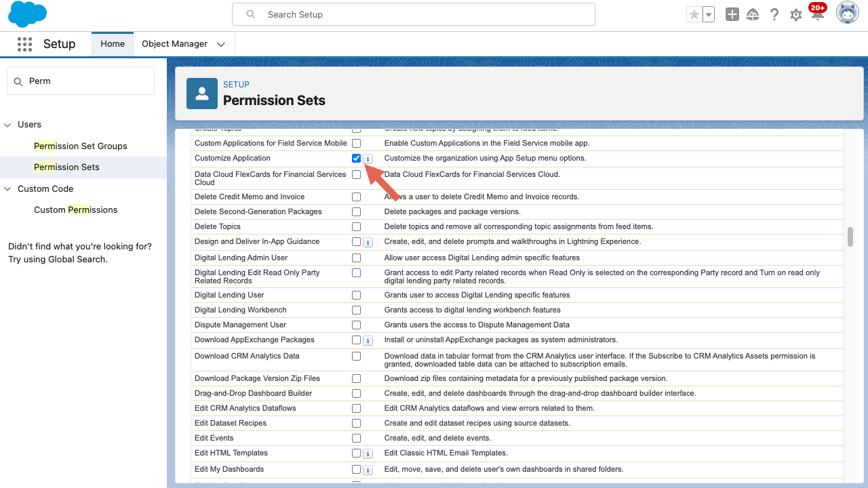Viewport: 868px width, 488px height.
Task: Open the notifications bell icon
Action: (x=817, y=13)
